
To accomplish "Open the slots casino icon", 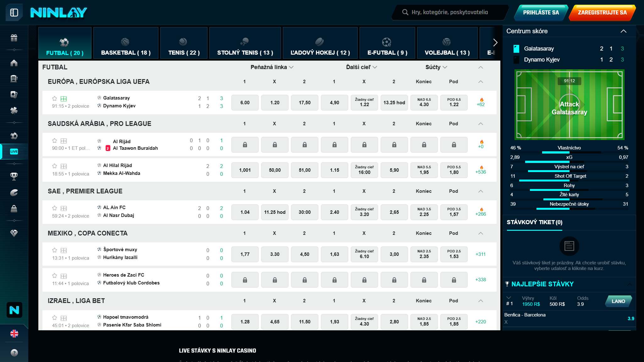I will pos(14,78).
